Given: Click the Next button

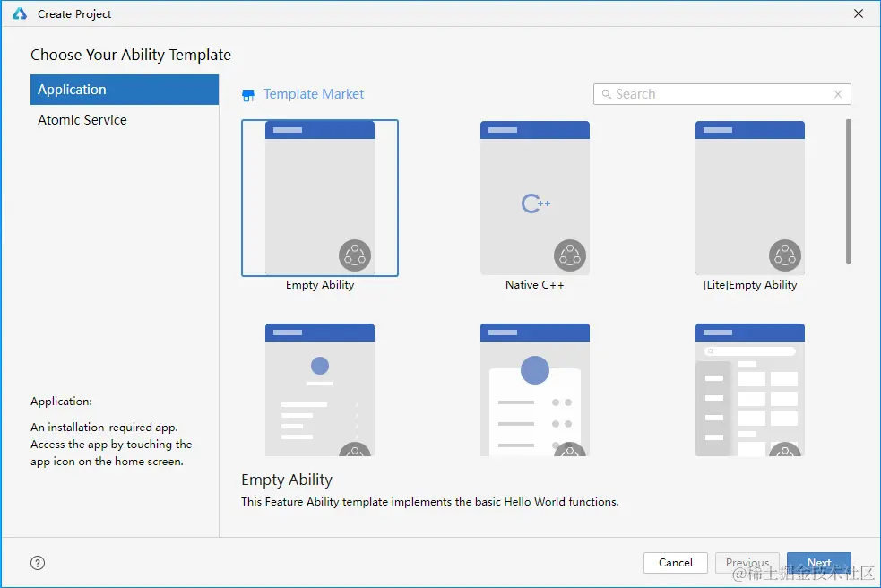Looking at the screenshot, I should [x=819, y=563].
